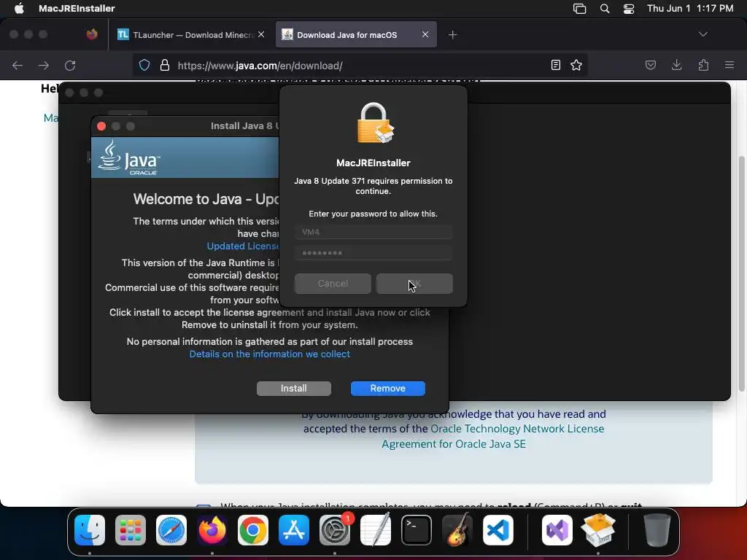Open the Apple menu
This screenshot has width=747, height=560.
[x=19, y=9]
